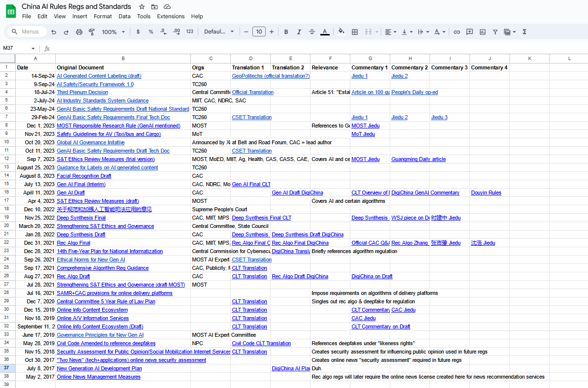Open the font family dropdown
Screen dimensions: 588x388
(x=219, y=32)
